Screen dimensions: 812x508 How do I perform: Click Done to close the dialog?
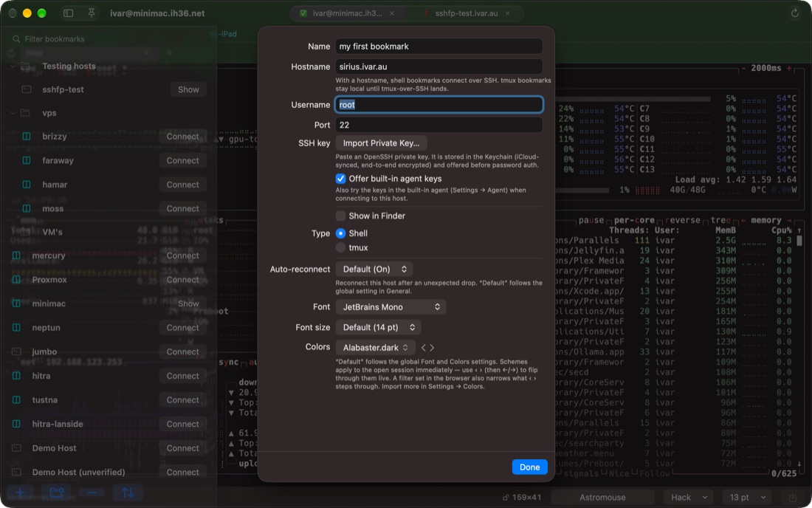[x=529, y=467]
